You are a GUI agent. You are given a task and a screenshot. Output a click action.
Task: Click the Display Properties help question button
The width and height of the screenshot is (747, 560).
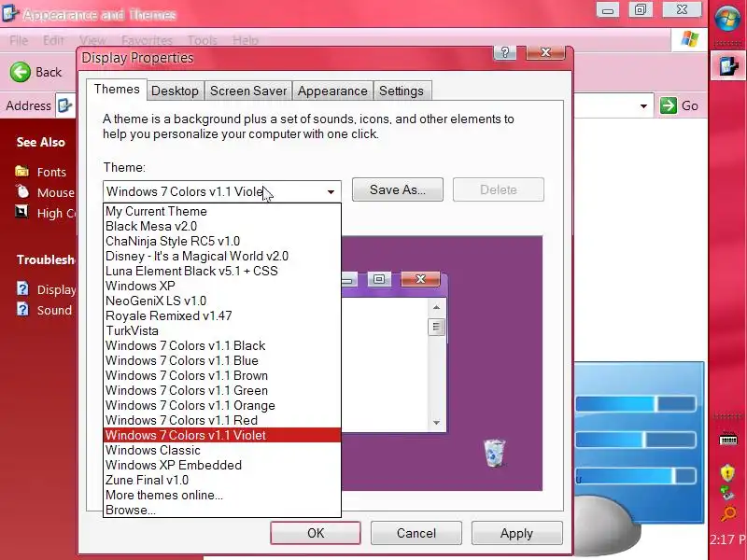click(x=505, y=52)
